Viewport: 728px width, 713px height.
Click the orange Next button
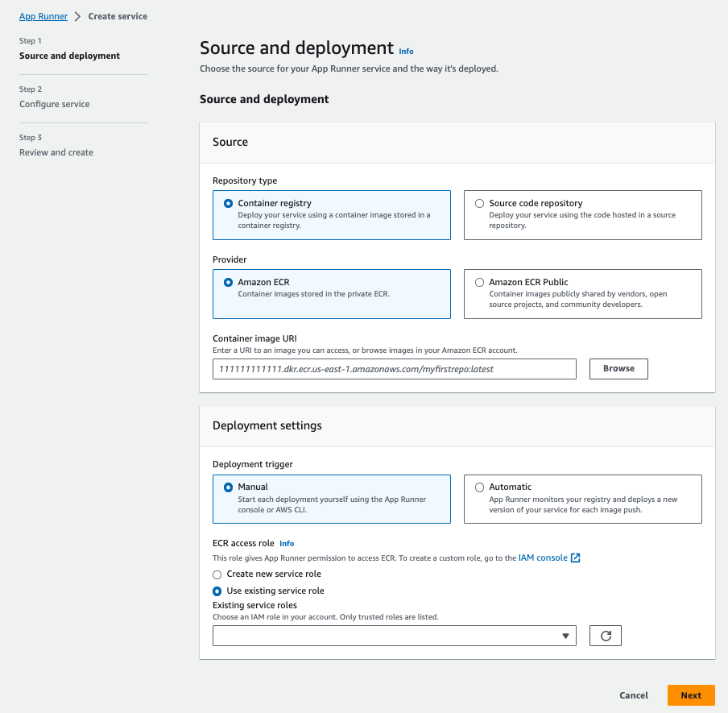point(691,695)
